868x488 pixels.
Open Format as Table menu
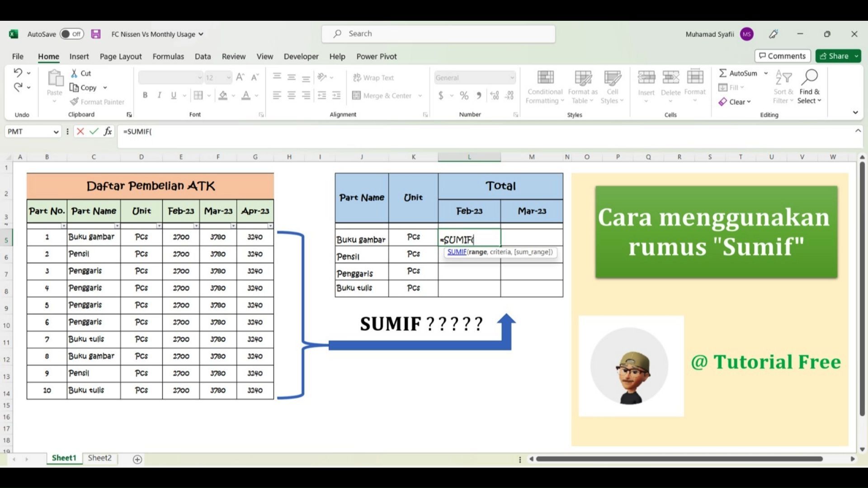point(583,87)
